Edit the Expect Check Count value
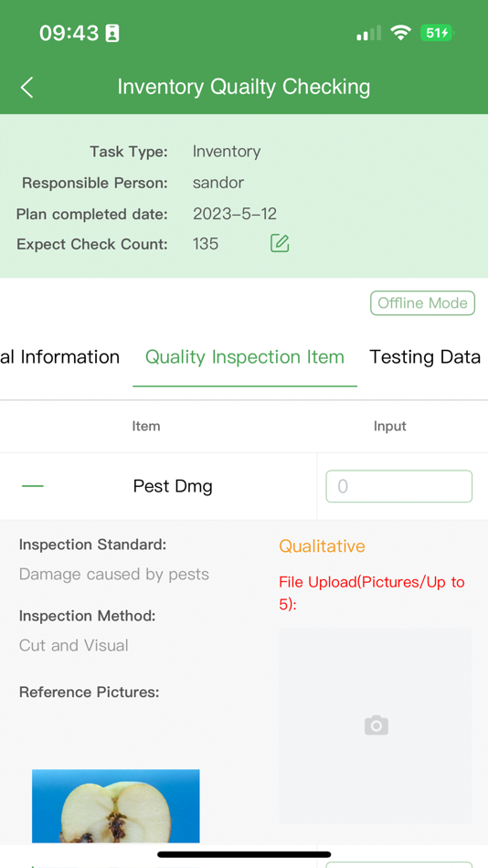Viewport: 488px width, 868px height. pos(280,244)
